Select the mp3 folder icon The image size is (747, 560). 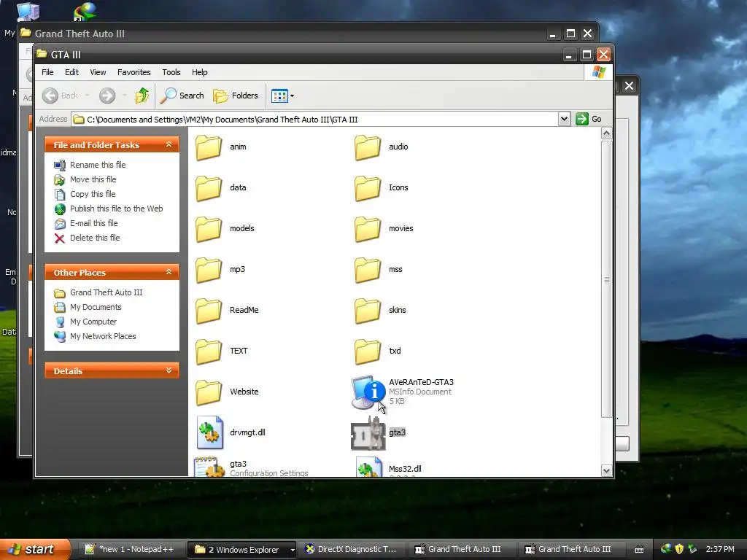209,270
